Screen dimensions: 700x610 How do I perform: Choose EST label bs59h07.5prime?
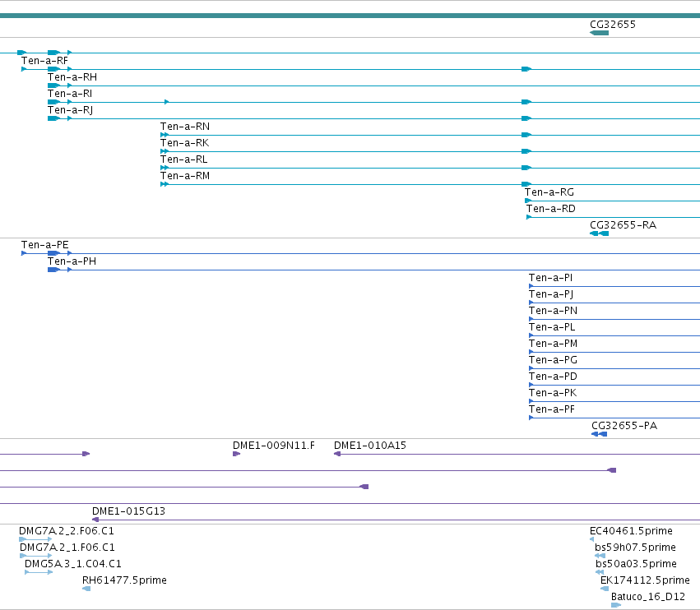point(635,548)
